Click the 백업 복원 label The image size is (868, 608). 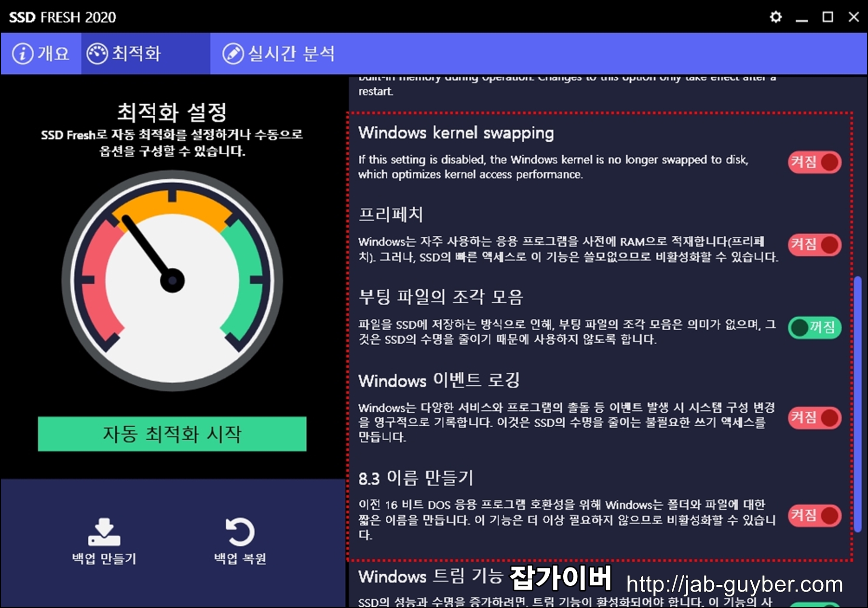pyautogui.click(x=240, y=558)
